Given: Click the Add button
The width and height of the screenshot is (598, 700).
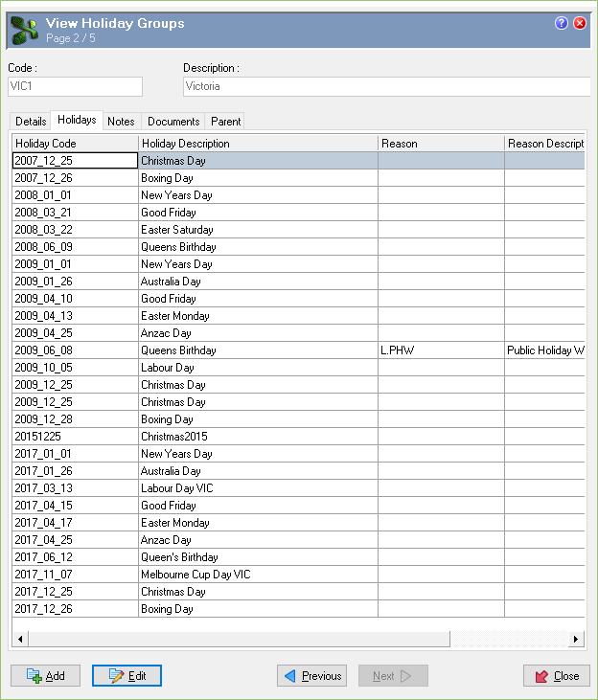Looking at the screenshot, I should pyautogui.click(x=46, y=676).
